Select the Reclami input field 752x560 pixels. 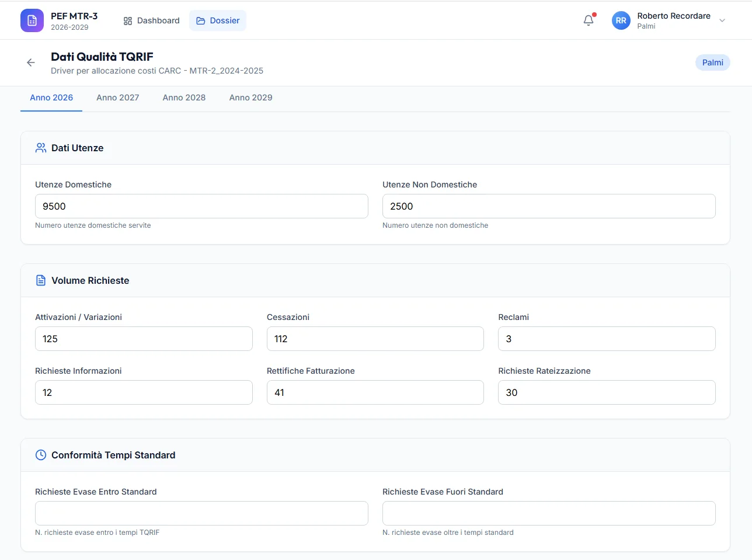[x=607, y=339]
